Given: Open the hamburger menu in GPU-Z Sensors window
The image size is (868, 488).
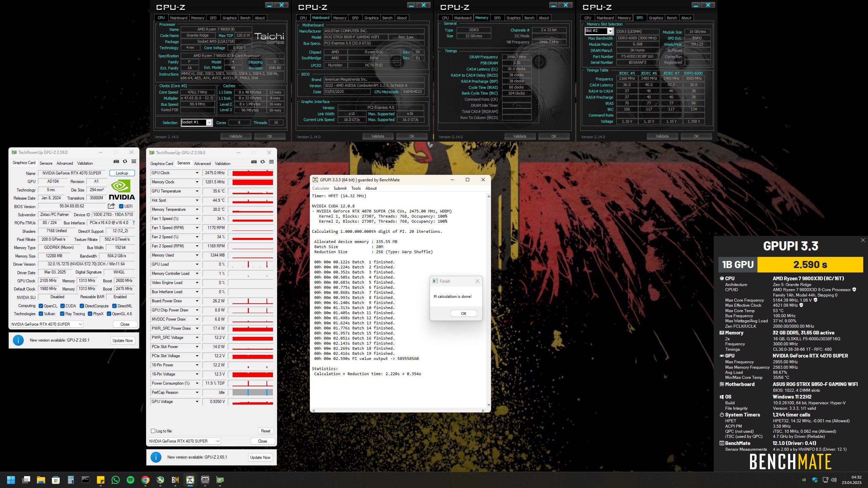Looking at the screenshot, I should pyautogui.click(x=271, y=162).
